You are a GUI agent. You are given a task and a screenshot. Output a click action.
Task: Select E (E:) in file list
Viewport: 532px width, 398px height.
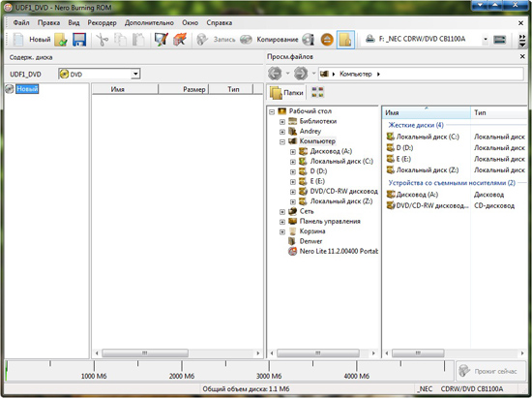click(399, 159)
